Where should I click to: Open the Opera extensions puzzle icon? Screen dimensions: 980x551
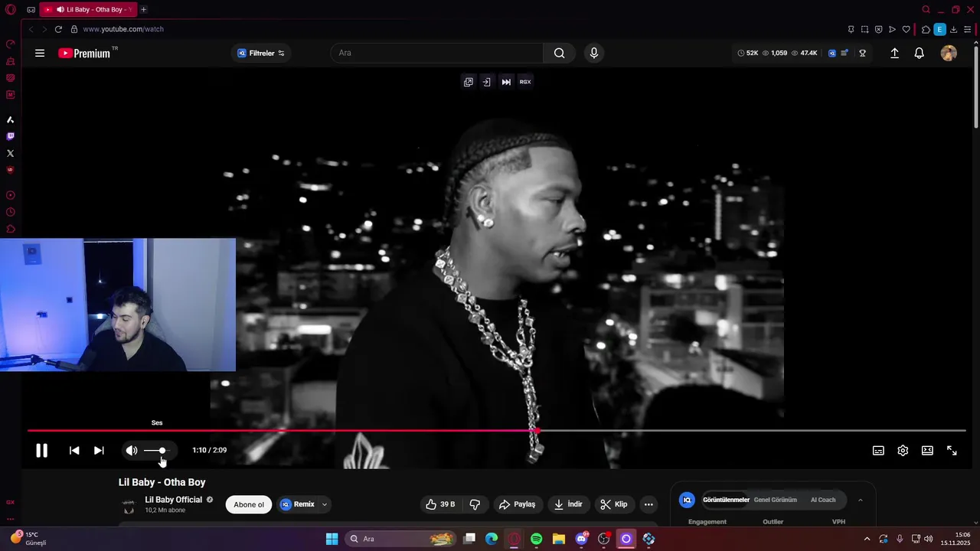pyautogui.click(x=926, y=29)
